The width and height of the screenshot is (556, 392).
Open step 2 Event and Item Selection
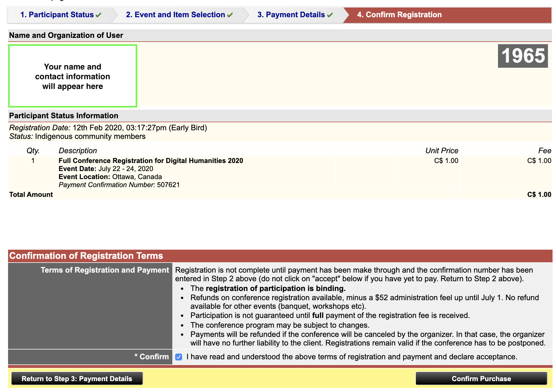[x=175, y=15]
